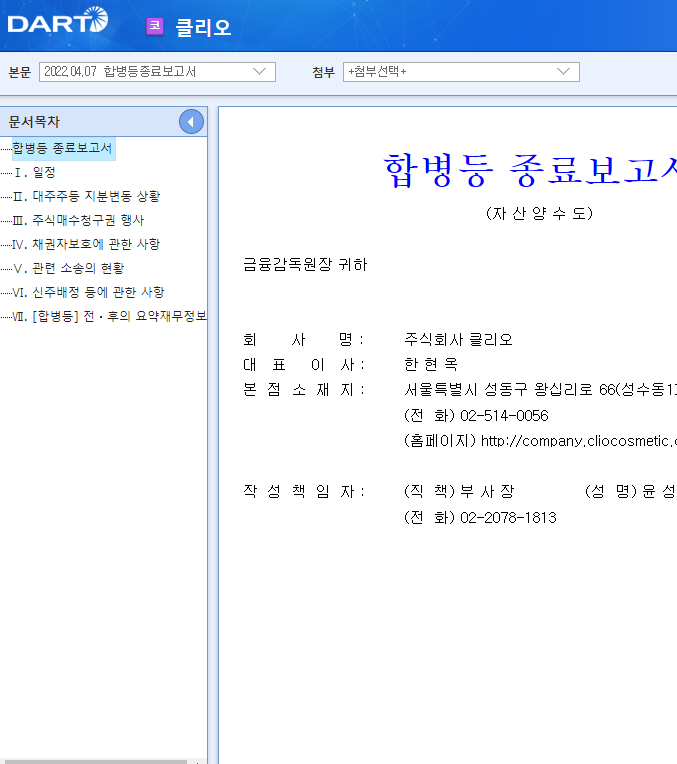Image resolution: width=677 pixels, height=764 pixels.
Task: Click the company name 주식회사 클리오
Action: click(458, 340)
